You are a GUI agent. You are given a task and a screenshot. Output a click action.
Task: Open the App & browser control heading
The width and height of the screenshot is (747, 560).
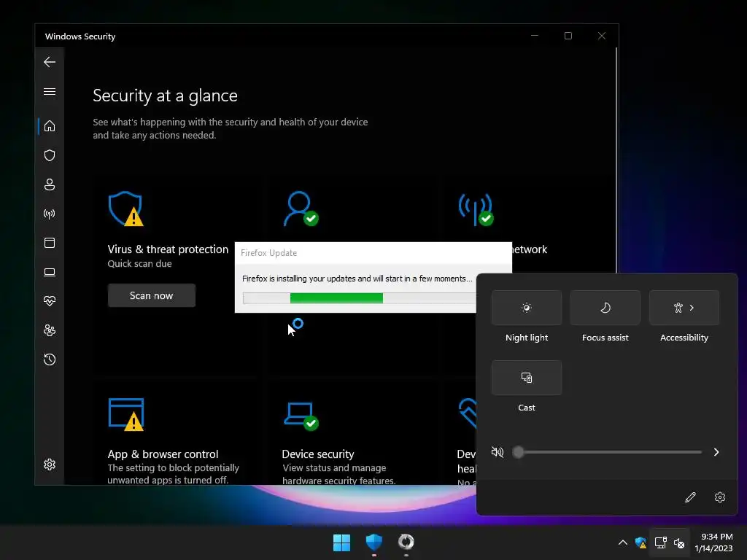(163, 454)
